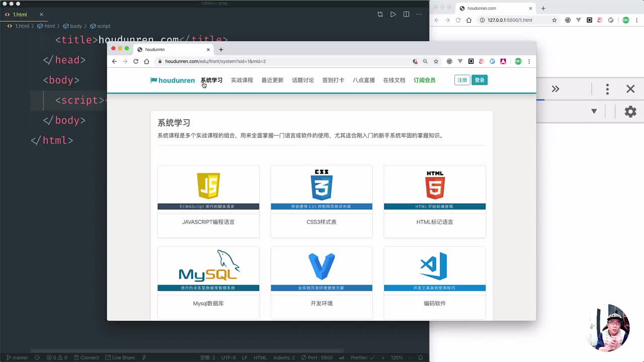Open 八点直播 nav item
Image resolution: width=644 pixels, height=362 pixels.
tap(364, 80)
